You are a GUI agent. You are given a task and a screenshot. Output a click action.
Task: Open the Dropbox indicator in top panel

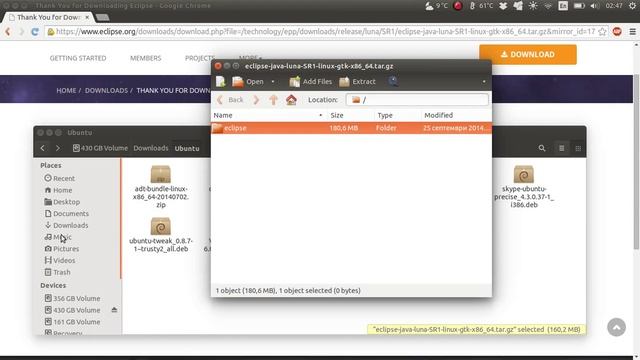pos(503,6)
